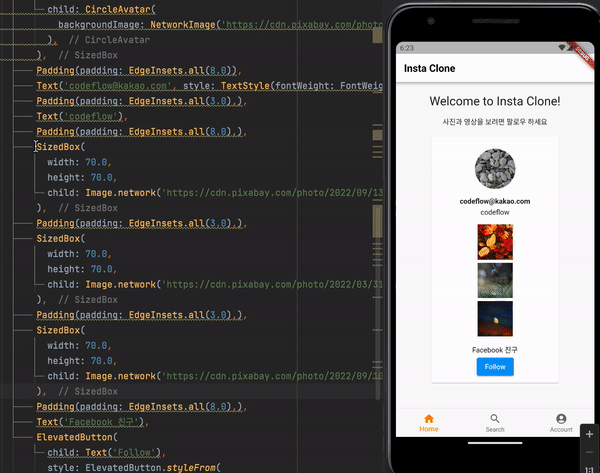Tap the Insta Clone app bar title

[x=429, y=69]
